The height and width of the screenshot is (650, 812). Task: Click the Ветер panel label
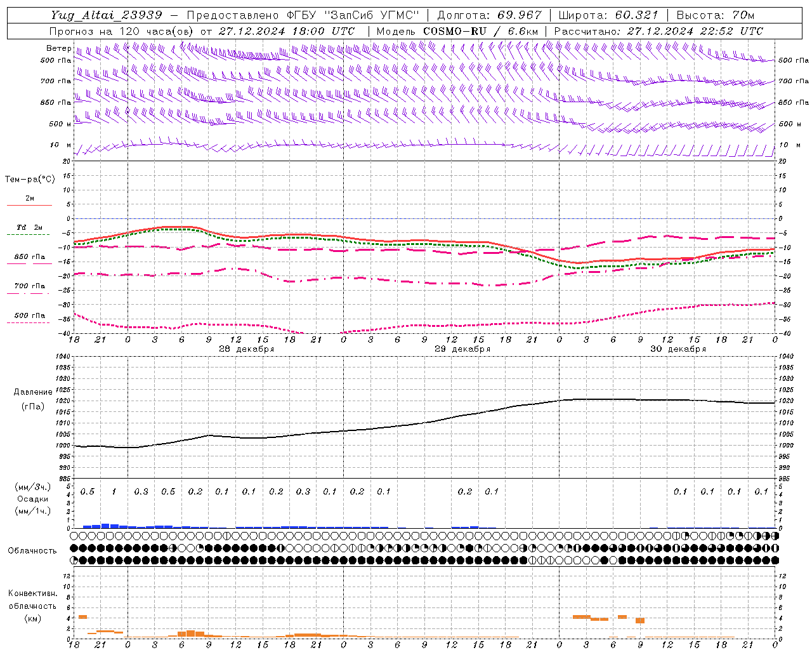pos(58,48)
